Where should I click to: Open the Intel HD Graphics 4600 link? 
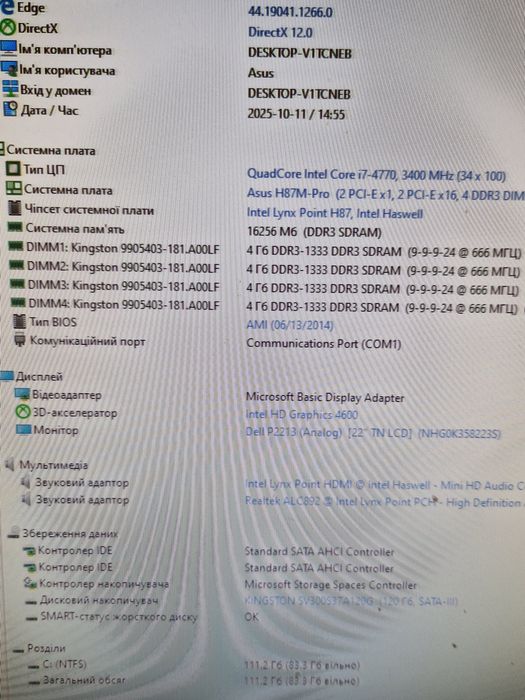tap(301, 414)
